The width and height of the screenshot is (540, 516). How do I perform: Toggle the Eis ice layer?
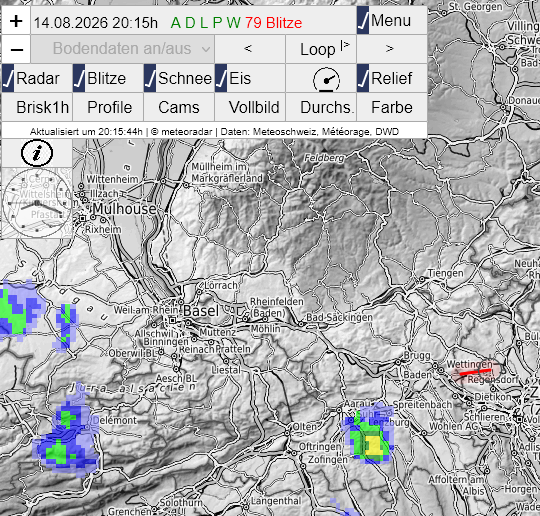(x=250, y=79)
